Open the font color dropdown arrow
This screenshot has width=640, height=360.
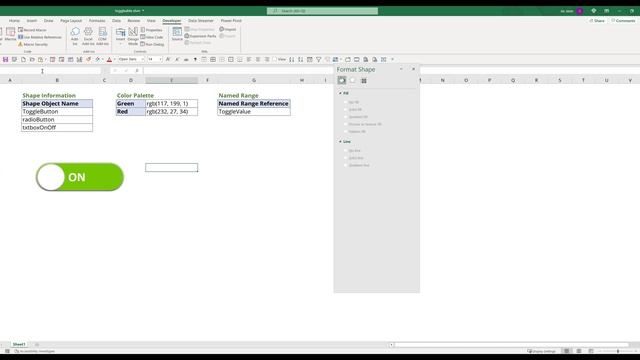click(114, 60)
